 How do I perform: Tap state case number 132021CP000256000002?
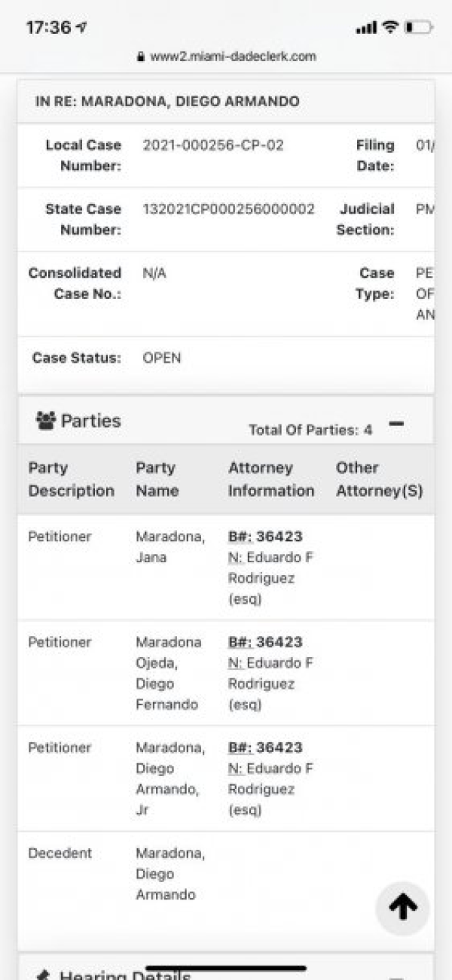click(228, 209)
